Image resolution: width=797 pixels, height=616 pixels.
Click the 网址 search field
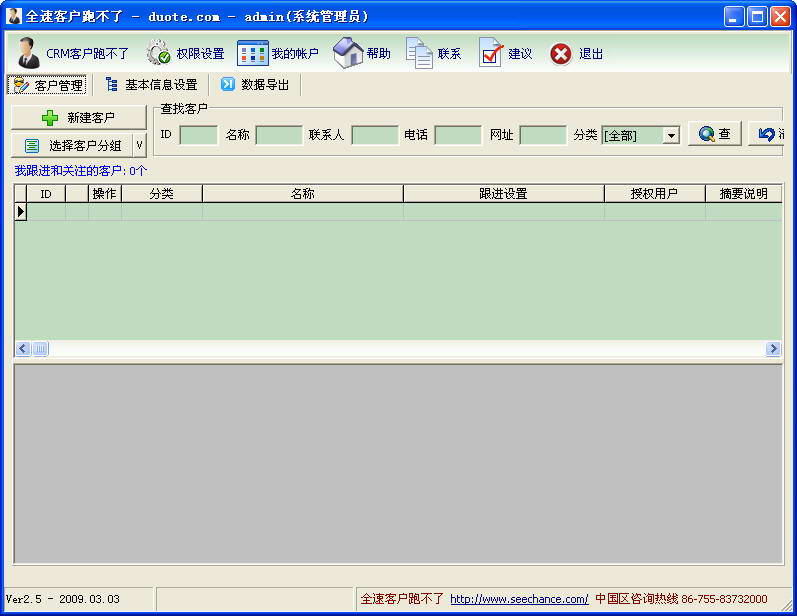[x=543, y=135]
